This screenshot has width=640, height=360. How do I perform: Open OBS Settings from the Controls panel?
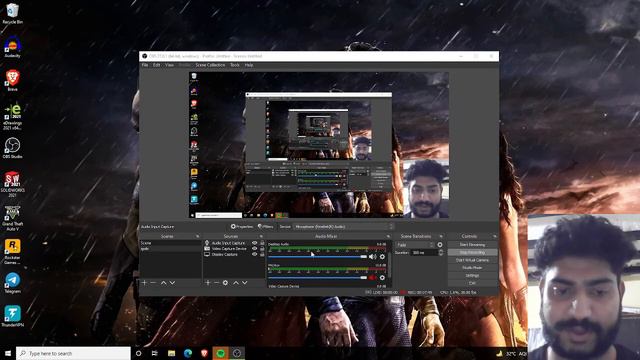(472, 276)
